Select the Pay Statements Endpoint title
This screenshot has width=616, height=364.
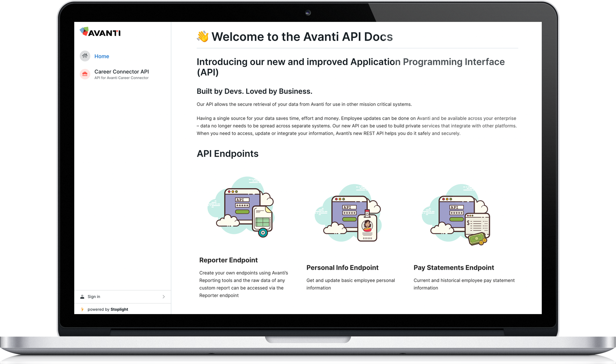[454, 268]
